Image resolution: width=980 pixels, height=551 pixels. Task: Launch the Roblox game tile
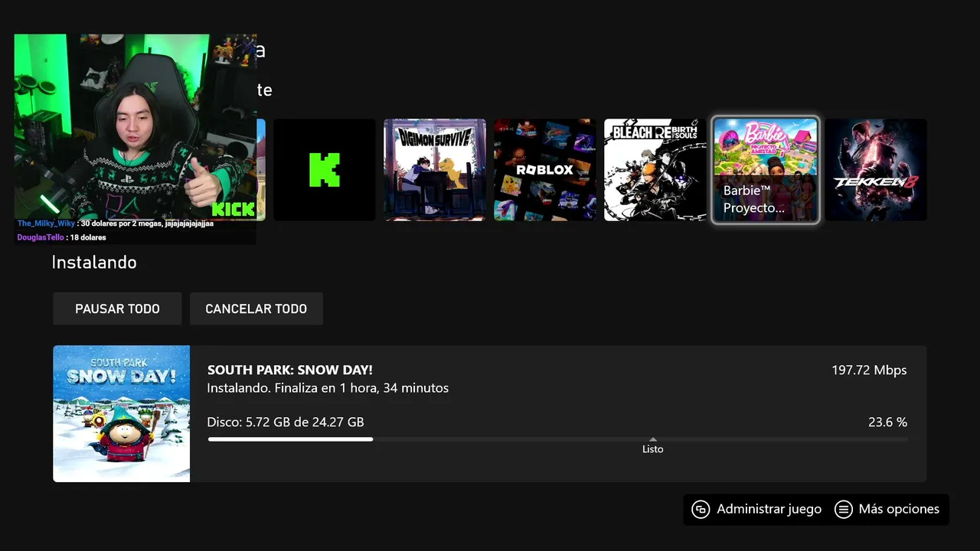pyautogui.click(x=545, y=170)
